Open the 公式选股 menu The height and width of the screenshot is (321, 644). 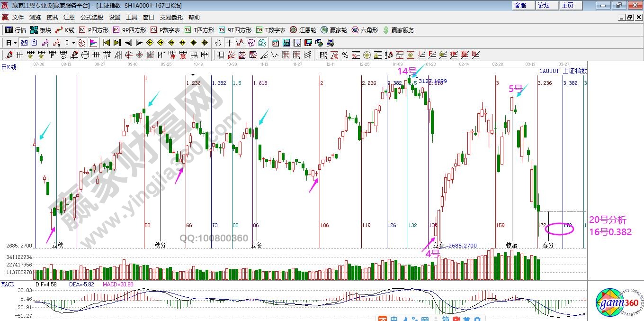tap(91, 18)
